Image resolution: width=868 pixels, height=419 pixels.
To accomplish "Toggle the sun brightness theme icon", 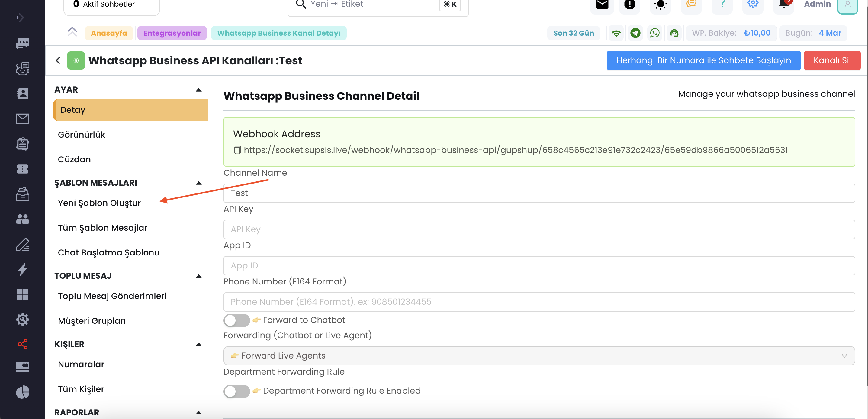I will tap(661, 5).
